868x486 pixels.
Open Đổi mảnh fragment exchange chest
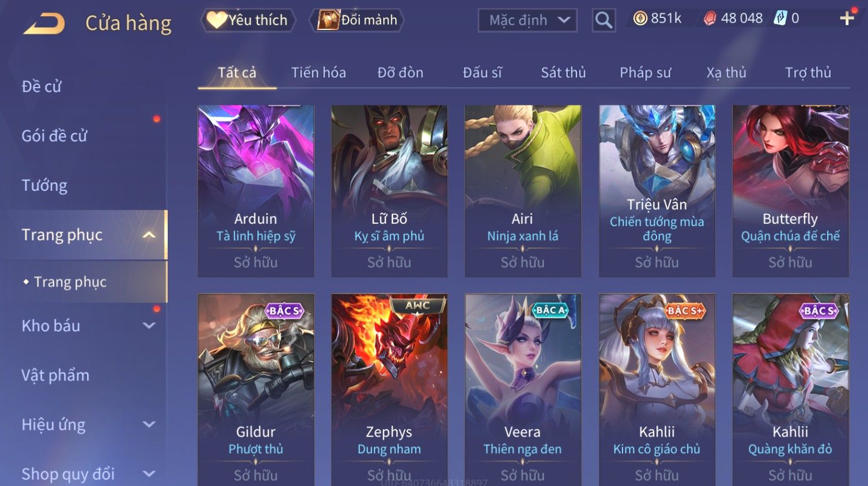click(x=357, y=20)
